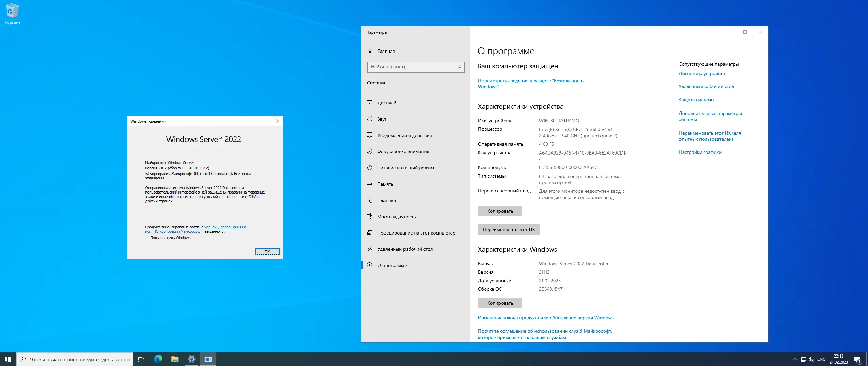
Task: Click the Home icon in Settings sidebar
Action: 370,51
